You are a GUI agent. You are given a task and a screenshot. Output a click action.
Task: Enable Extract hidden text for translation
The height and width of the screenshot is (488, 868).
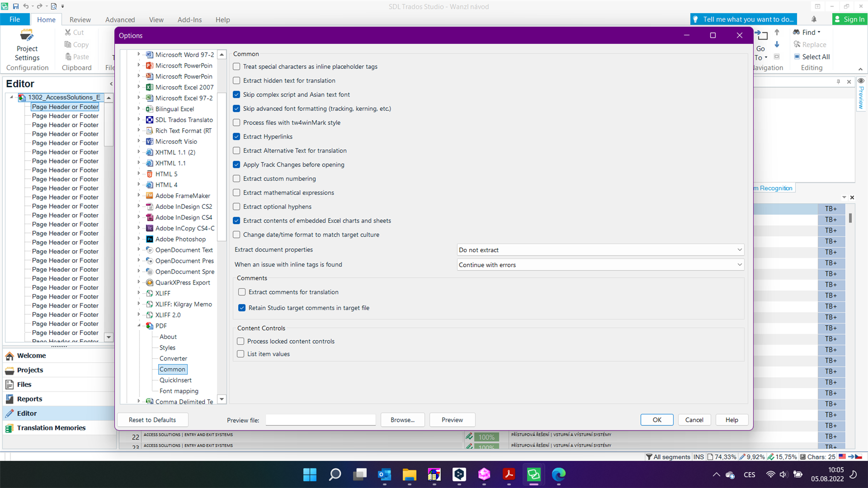click(x=237, y=81)
